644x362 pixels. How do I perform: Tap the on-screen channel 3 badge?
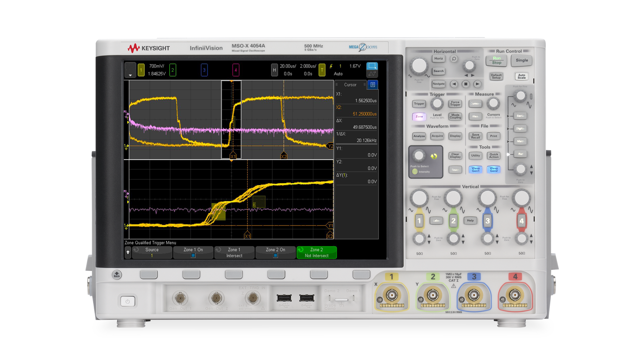pyautogui.click(x=204, y=70)
